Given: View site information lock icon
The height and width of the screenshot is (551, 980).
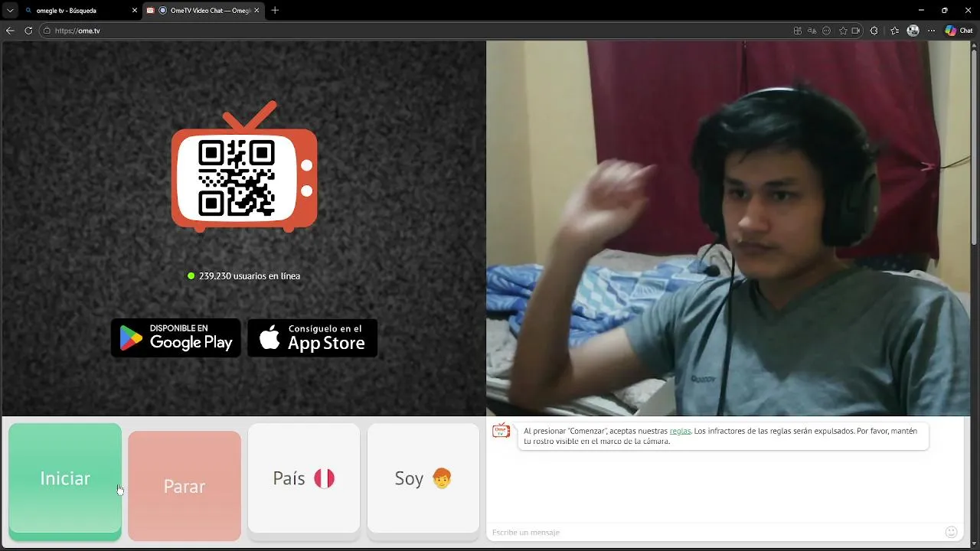Looking at the screenshot, I should point(47,31).
